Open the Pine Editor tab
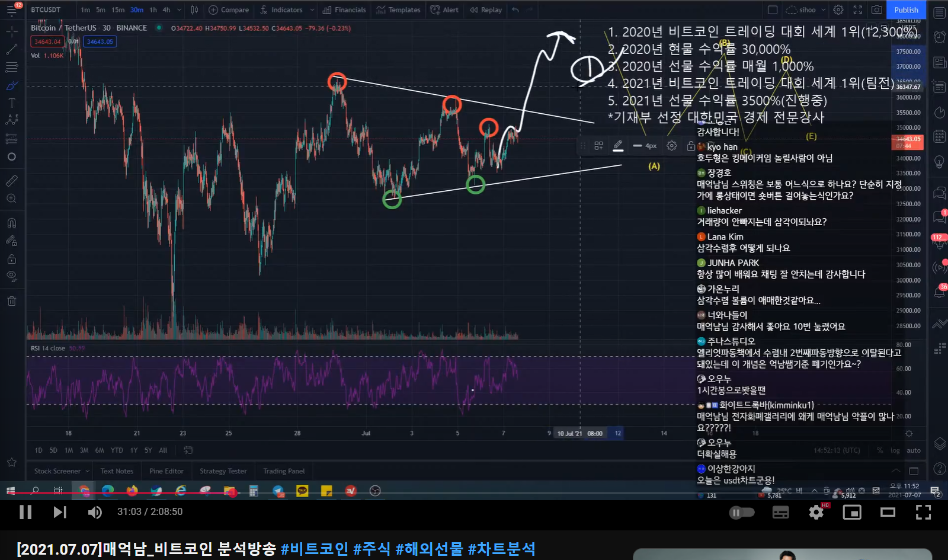The width and height of the screenshot is (948, 560). click(x=166, y=471)
